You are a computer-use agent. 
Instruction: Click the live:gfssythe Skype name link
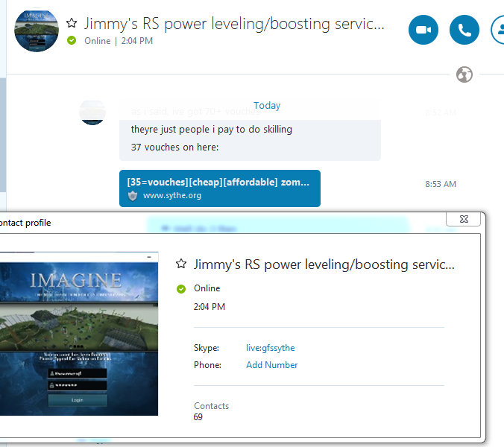271,348
